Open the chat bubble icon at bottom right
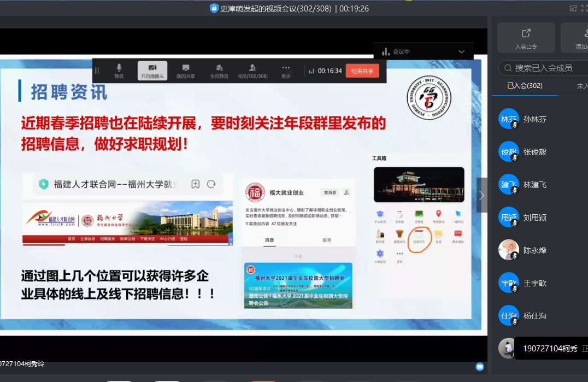 [x=480, y=367]
